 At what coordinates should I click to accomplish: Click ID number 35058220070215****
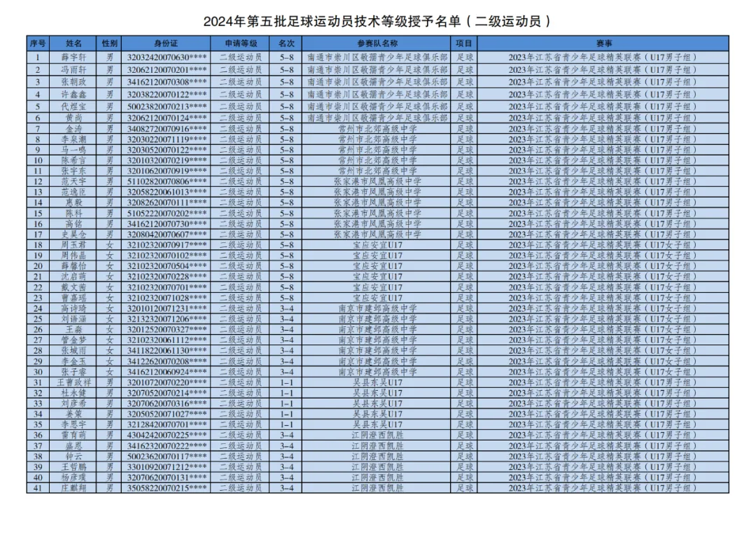167,488
